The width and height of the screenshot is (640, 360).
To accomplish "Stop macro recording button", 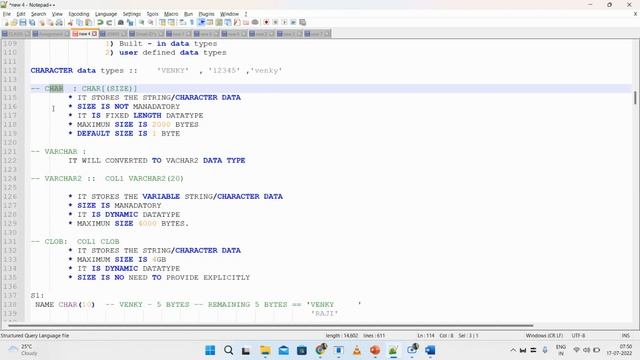I will click(x=275, y=22).
